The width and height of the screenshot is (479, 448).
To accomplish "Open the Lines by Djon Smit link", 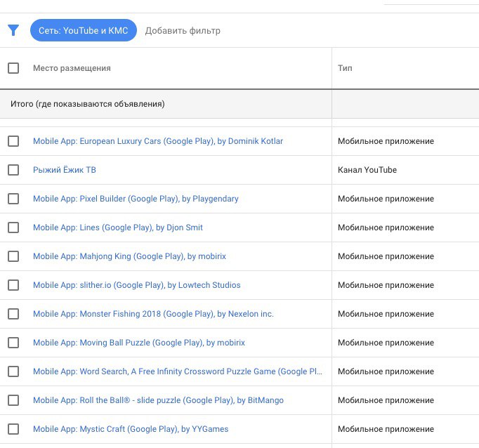I will click(118, 228).
